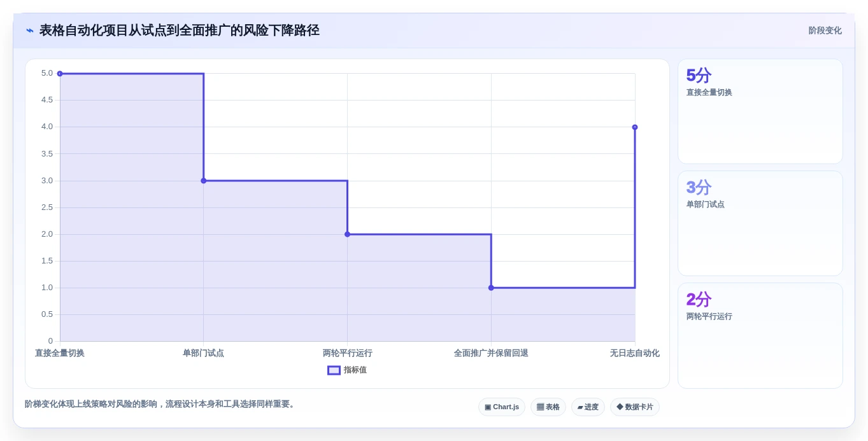Open the 3分 单部门试点 card
The image size is (868, 441).
[760, 223]
